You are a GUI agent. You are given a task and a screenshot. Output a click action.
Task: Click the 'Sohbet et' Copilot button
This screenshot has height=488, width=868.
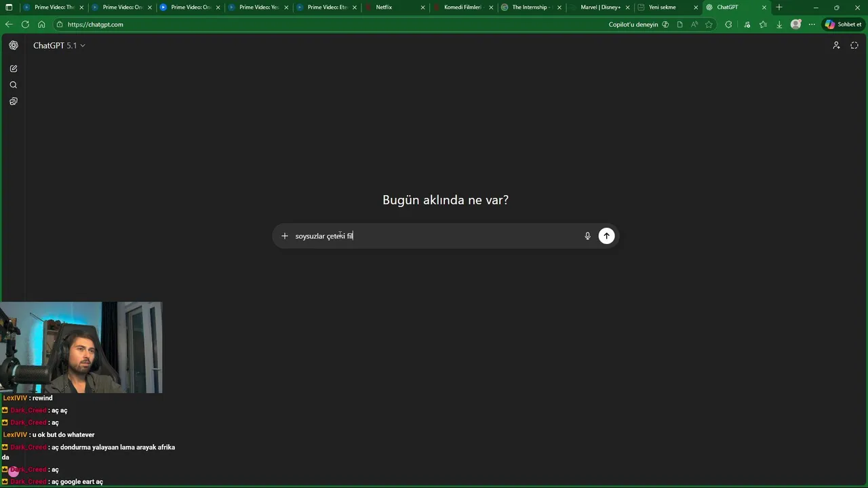844,24
